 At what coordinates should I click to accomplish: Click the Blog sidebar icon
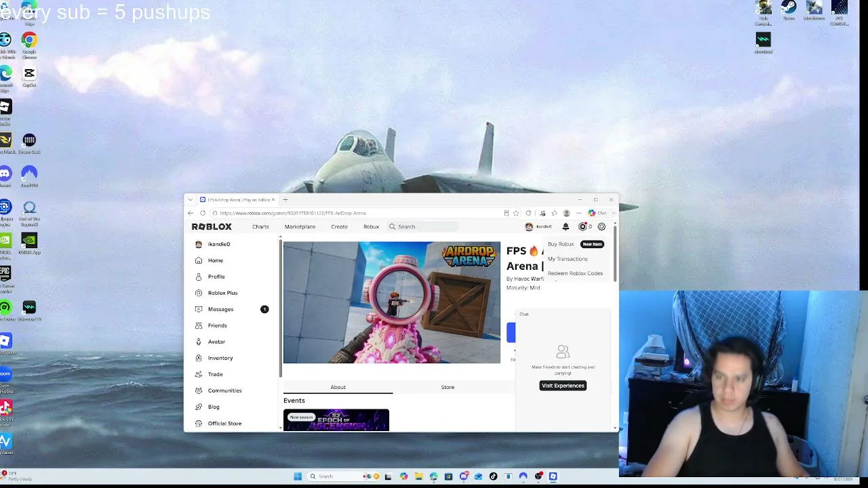pos(199,407)
